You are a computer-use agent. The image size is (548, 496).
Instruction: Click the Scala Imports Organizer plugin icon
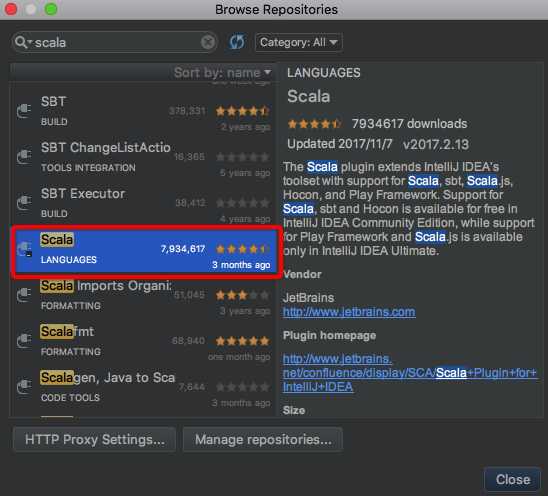tap(24, 295)
